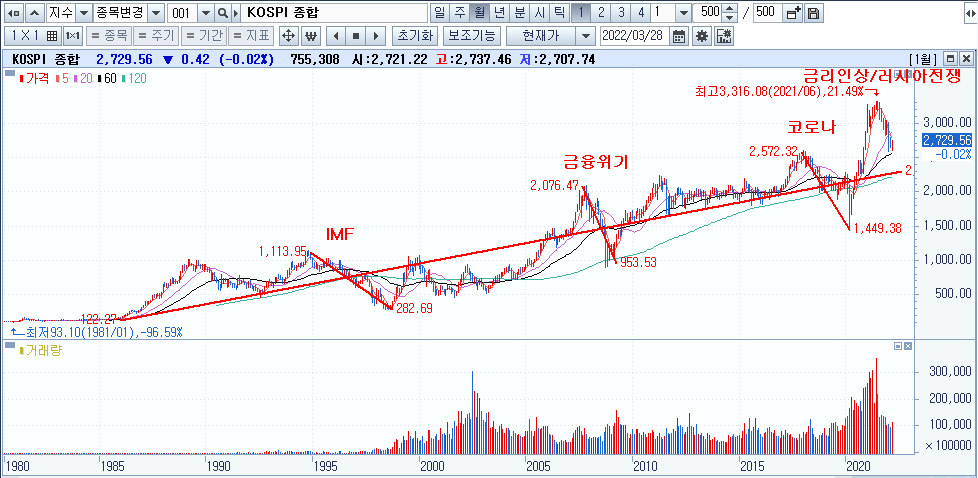Click the KOSPI 종합 name field
The image size is (978, 478).
coord(334,12)
